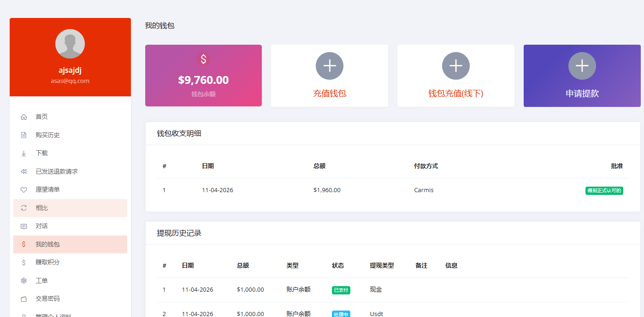The width and height of the screenshot is (644, 317).
Task: Select the 首页 home icon in sidebar
Action: click(24, 117)
